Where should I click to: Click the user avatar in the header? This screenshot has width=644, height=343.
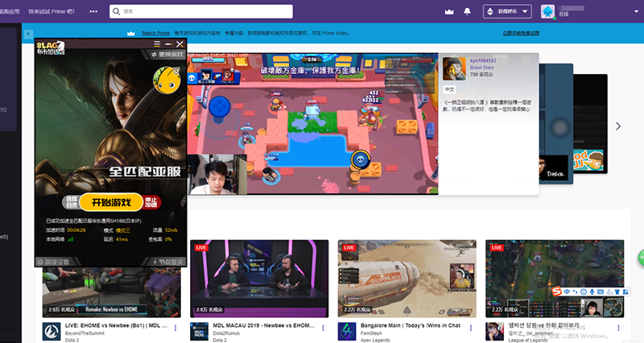click(547, 11)
